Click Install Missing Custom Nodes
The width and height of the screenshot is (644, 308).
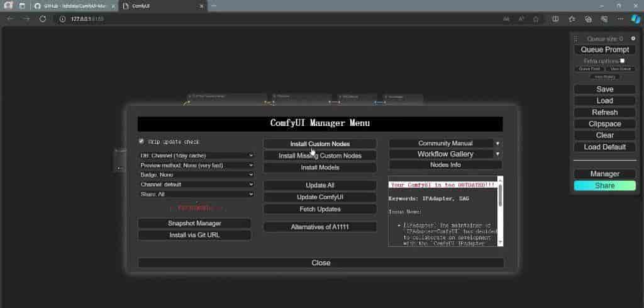(320, 156)
